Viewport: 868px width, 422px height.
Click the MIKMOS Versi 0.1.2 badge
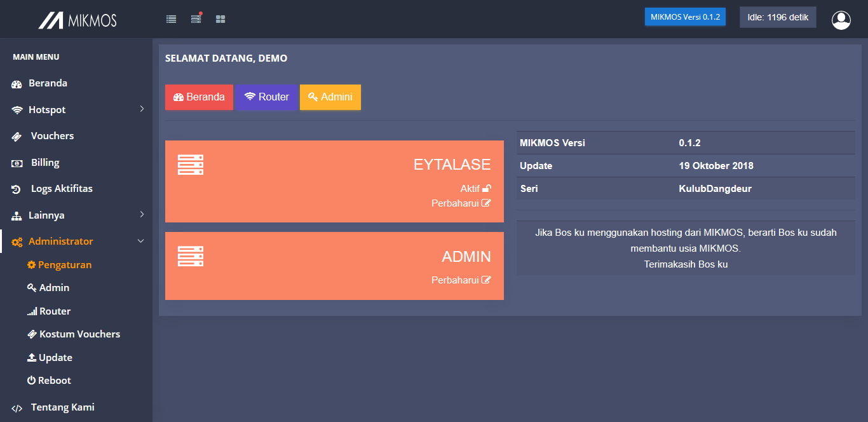685,17
